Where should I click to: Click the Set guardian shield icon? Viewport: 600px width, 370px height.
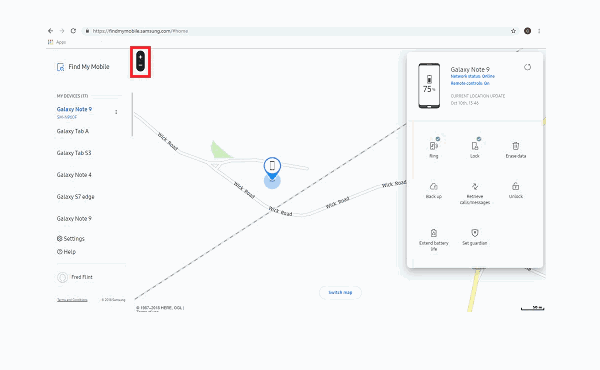tap(475, 233)
